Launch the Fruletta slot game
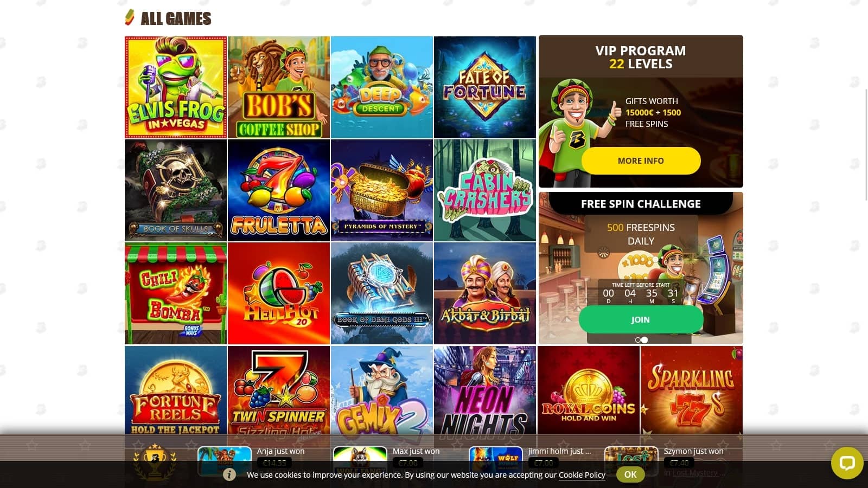 tap(279, 190)
